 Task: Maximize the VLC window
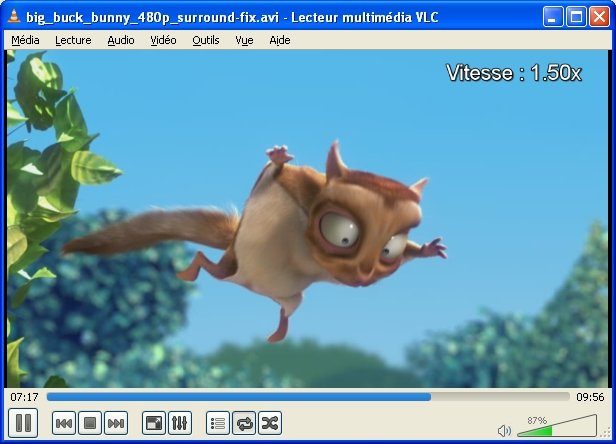point(576,17)
